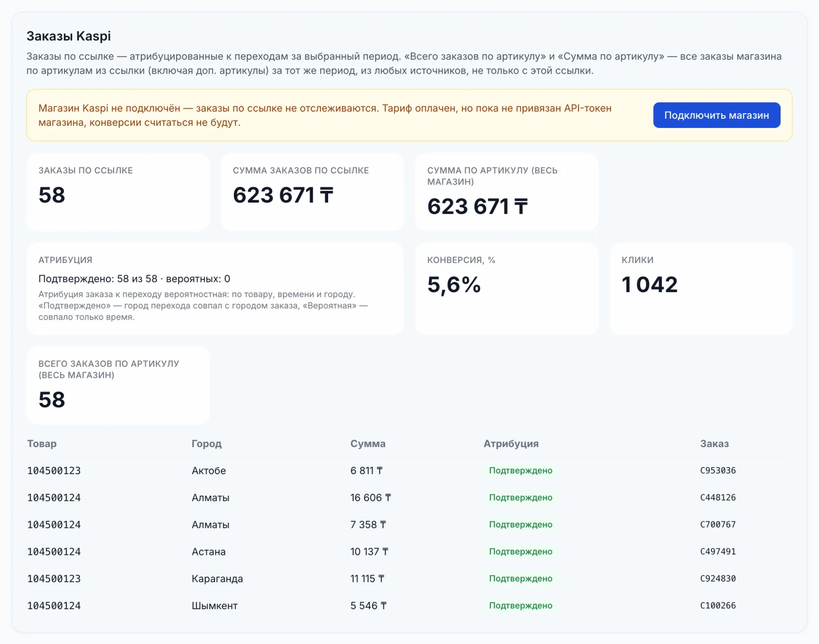The width and height of the screenshot is (819, 644).
Task: Click the amount 11 115 ₸
Action: pyautogui.click(x=367, y=579)
